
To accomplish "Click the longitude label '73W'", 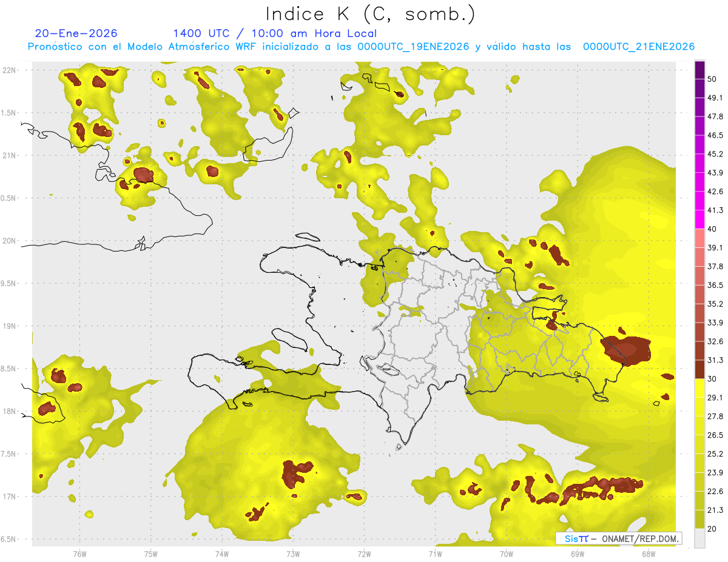I will pyautogui.click(x=293, y=554).
